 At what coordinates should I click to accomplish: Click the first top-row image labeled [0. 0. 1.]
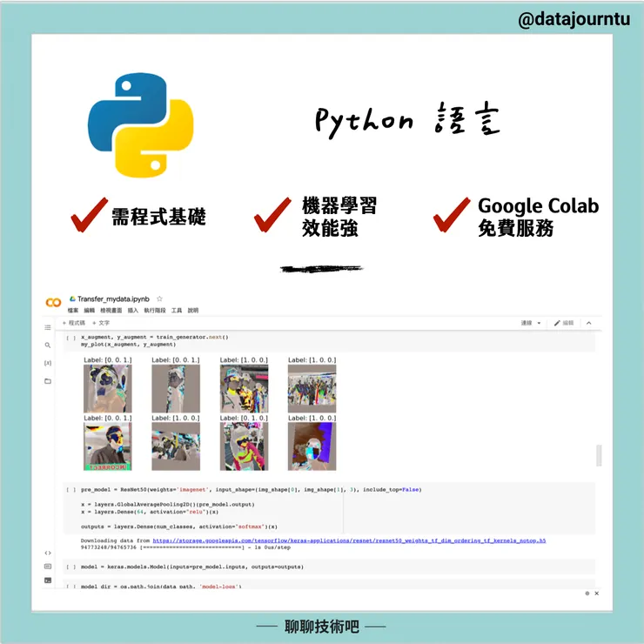pyautogui.click(x=108, y=388)
